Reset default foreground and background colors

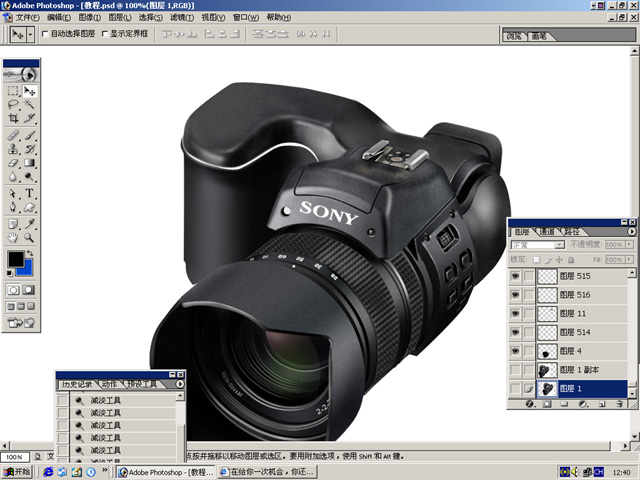[10, 273]
